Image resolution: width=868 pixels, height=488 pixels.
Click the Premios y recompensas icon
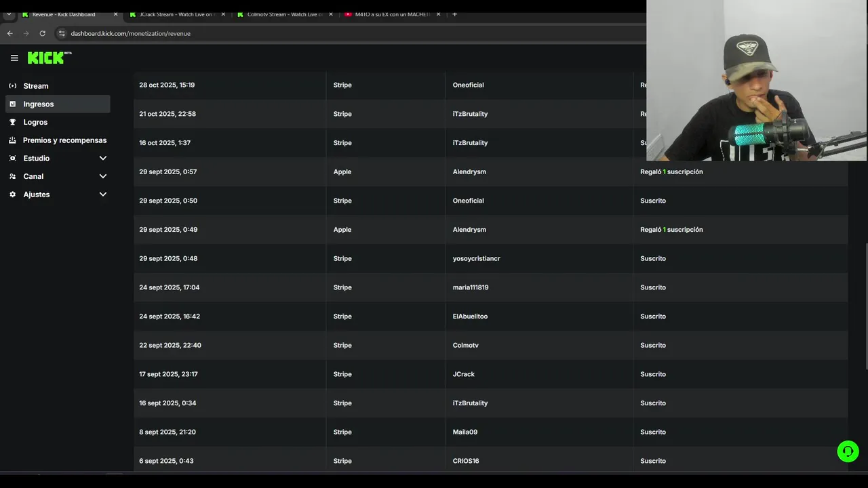12,140
